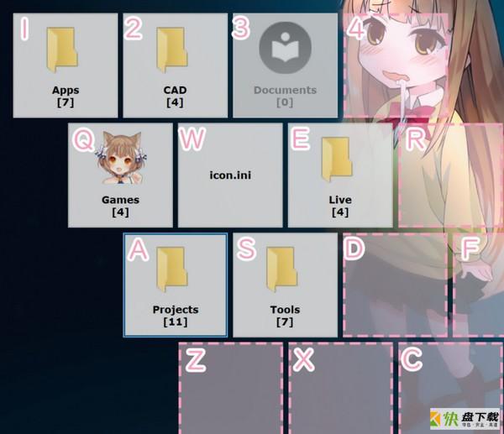Select the empty slot labeled Z

coord(230,389)
